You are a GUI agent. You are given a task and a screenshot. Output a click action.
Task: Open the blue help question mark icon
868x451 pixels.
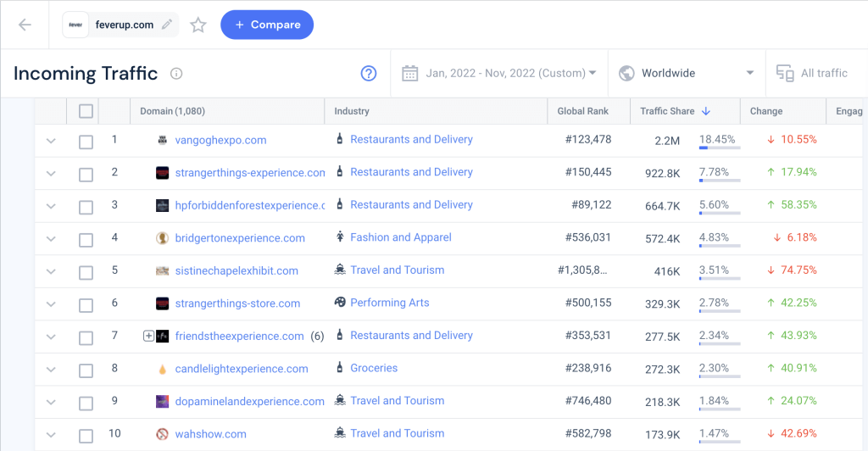pos(369,74)
